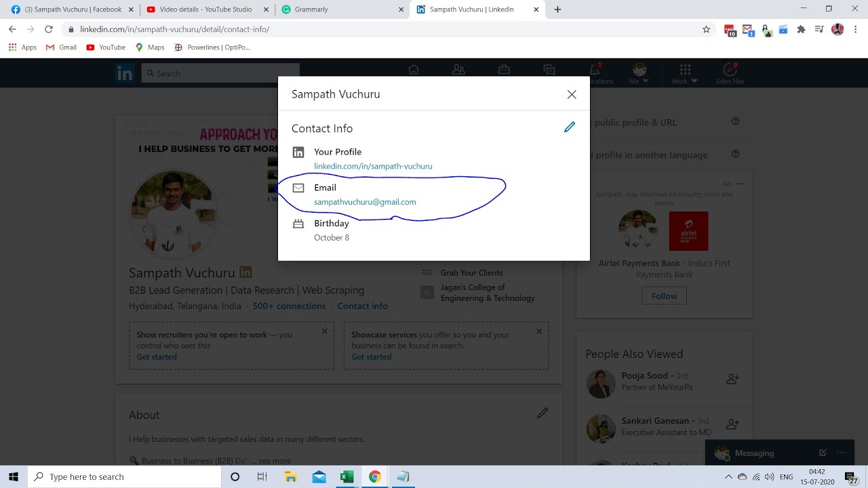Bookmark this page with star icon
Image resolution: width=868 pixels, height=488 pixels.
pyautogui.click(x=706, y=29)
